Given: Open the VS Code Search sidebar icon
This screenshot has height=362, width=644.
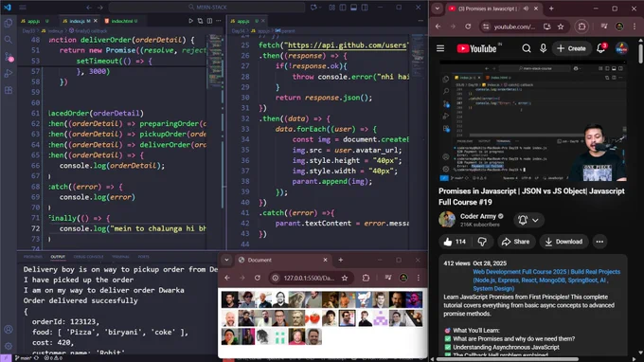Looking at the screenshot, I should point(9,40).
